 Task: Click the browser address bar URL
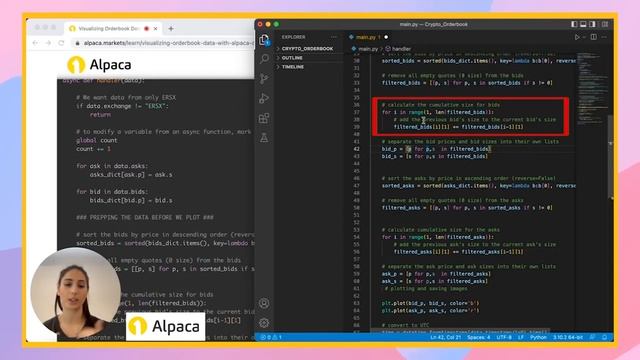pyautogui.click(x=168, y=43)
